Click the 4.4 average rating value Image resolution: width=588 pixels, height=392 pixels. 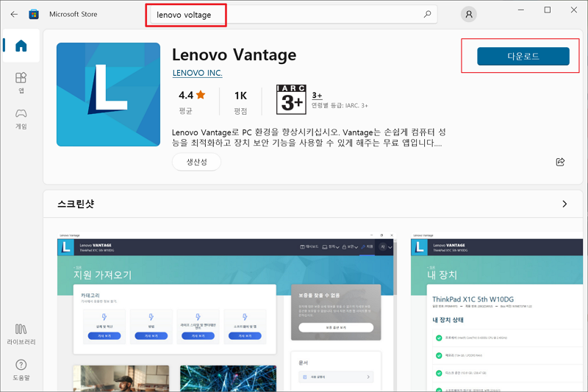[x=186, y=96]
